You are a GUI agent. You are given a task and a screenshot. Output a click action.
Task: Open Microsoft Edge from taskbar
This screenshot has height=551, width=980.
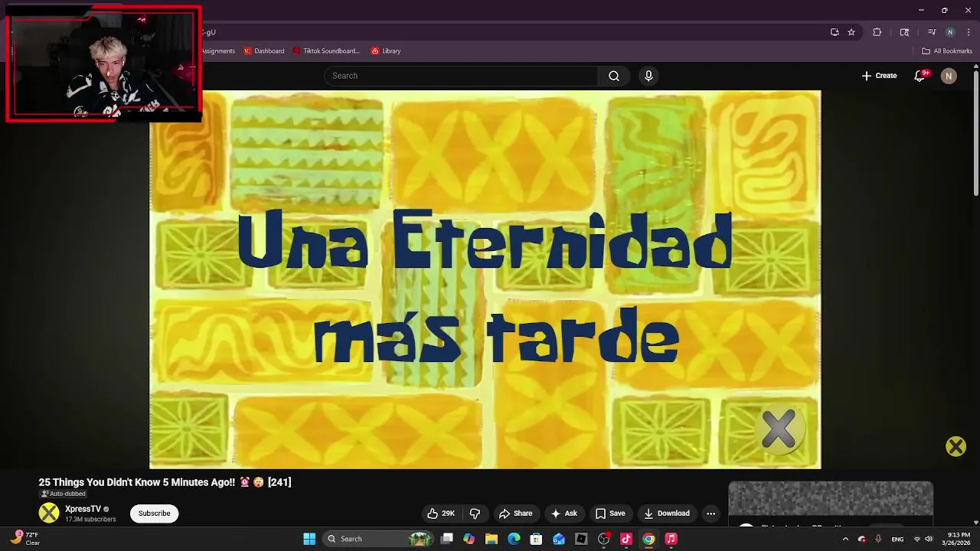point(514,539)
